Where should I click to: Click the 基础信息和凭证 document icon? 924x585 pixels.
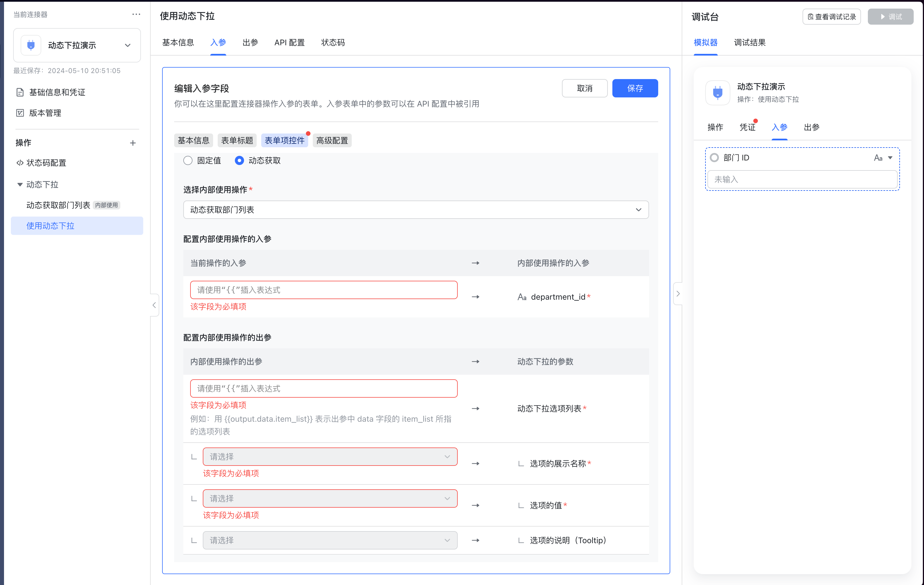pyautogui.click(x=20, y=93)
